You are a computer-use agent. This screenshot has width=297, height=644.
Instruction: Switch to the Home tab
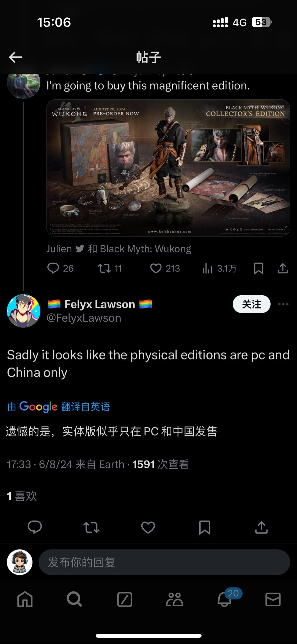click(25, 599)
